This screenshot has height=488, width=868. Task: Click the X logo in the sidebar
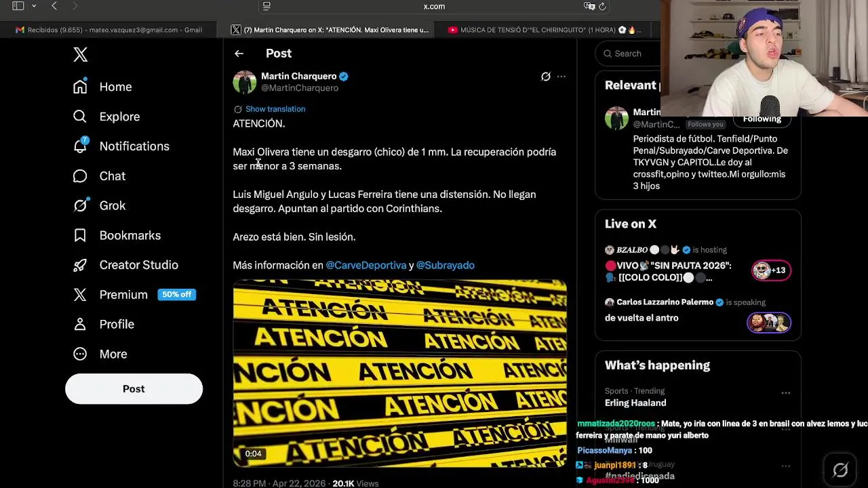click(81, 54)
